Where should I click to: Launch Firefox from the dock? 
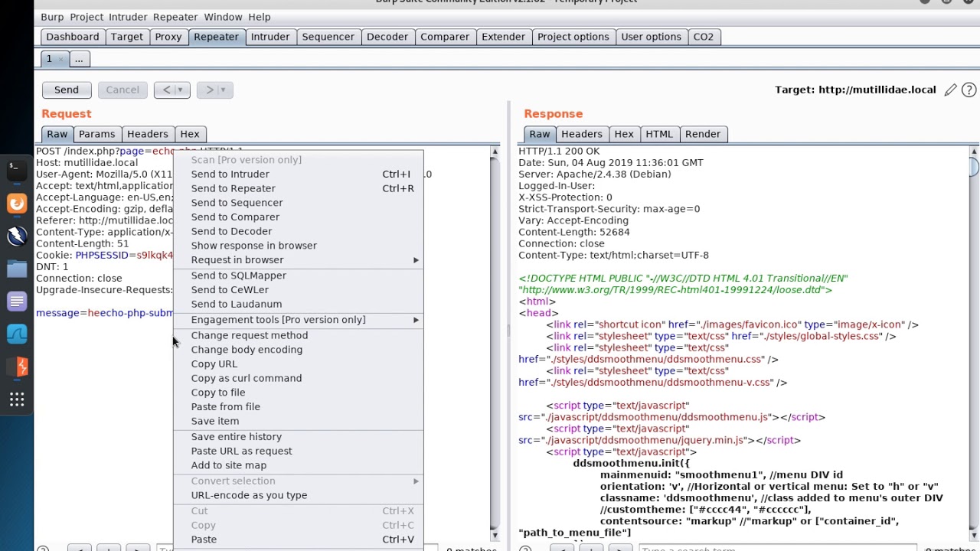pyautogui.click(x=16, y=203)
